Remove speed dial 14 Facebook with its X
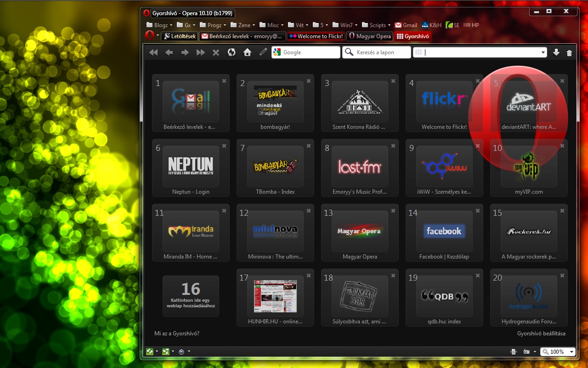The height and width of the screenshot is (368, 588). pos(478,211)
